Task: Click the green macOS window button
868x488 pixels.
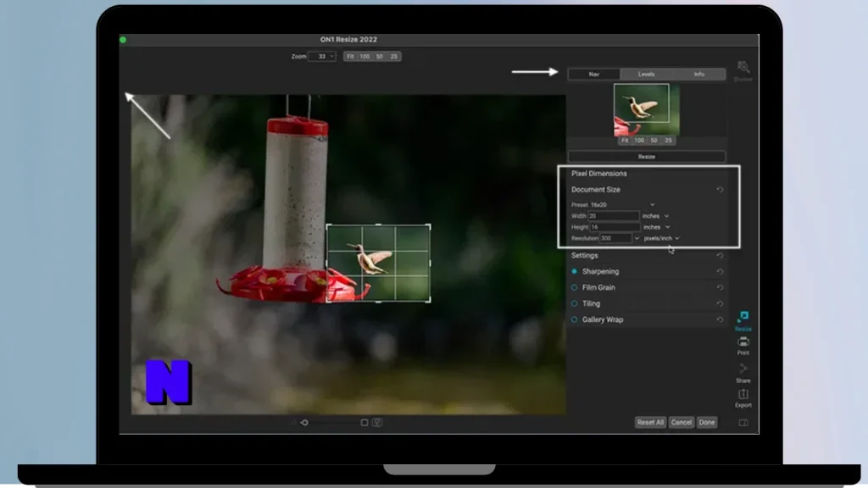Action: click(123, 40)
